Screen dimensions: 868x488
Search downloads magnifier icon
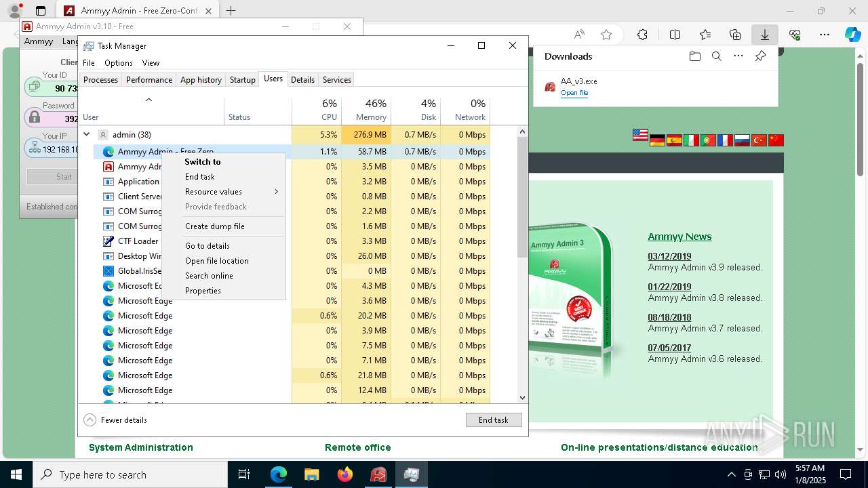[716, 56]
